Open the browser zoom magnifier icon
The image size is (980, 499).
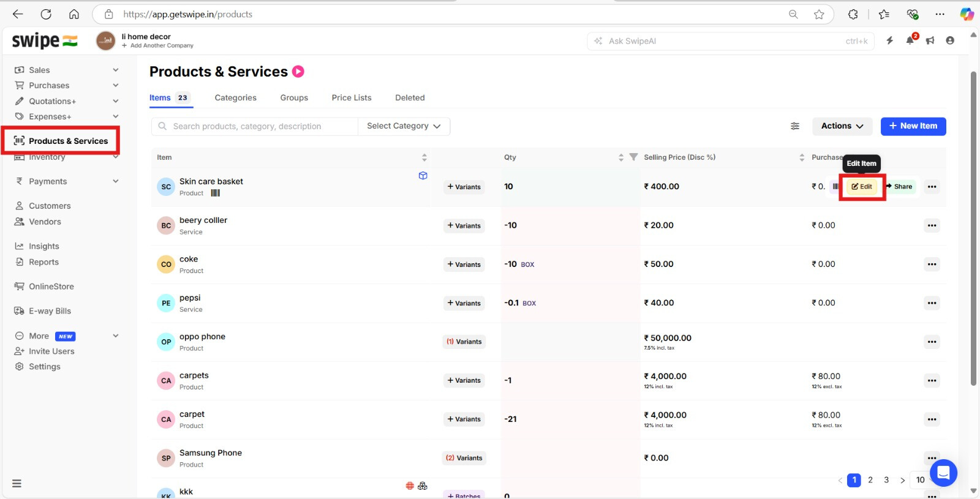coord(793,14)
